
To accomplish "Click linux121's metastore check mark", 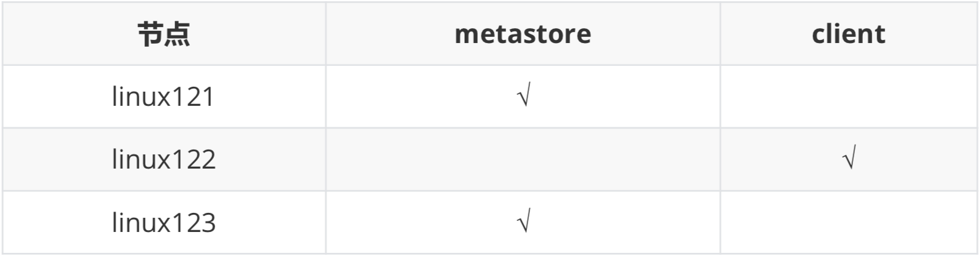I will tap(524, 97).
